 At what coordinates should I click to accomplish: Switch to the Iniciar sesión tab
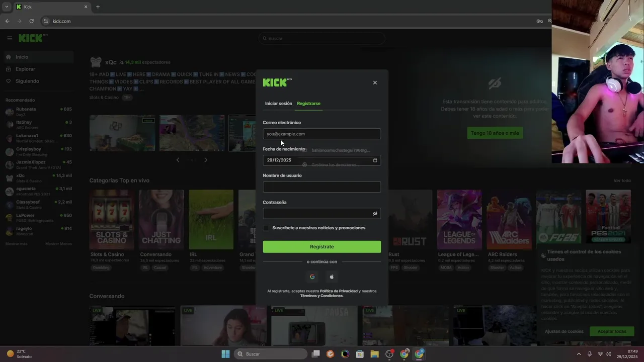click(x=278, y=104)
